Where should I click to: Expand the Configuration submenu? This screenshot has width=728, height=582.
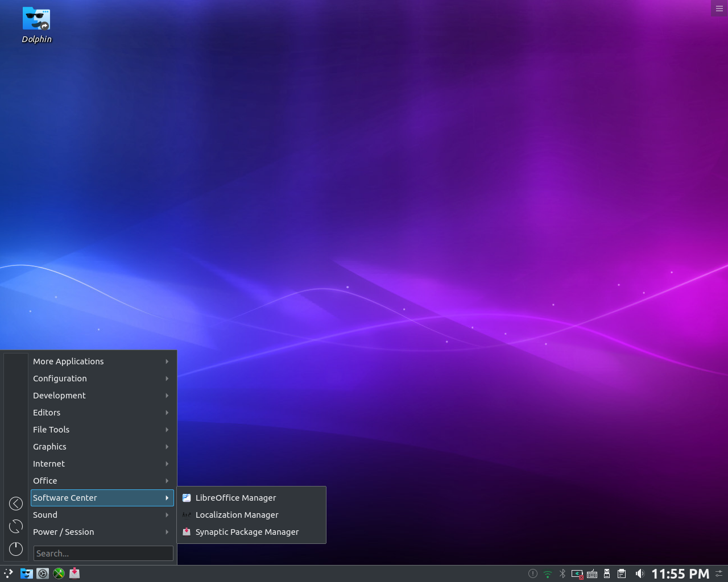tap(102, 379)
